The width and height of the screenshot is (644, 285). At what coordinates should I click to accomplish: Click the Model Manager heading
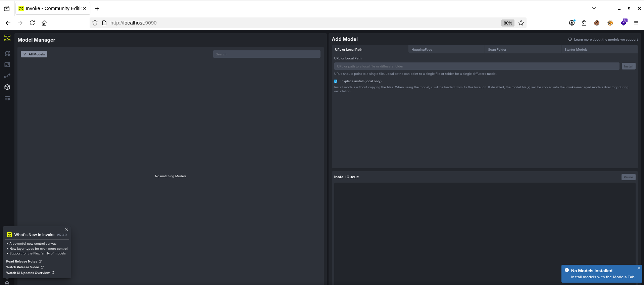36,40
